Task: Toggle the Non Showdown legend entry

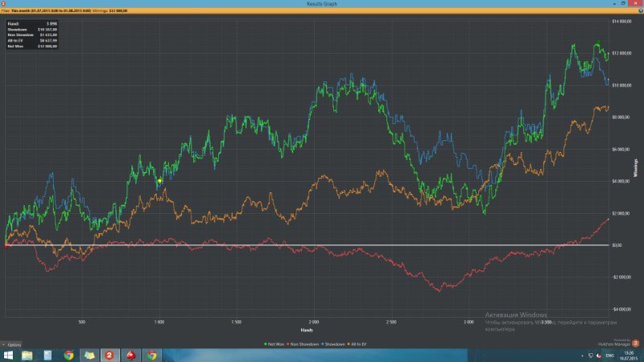Action: click(x=303, y=344)
